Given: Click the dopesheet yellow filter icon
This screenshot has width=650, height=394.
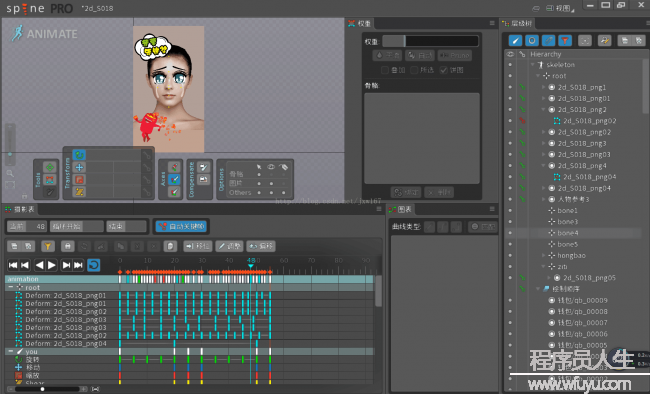Looking at the screenshot, I should [48, 246].
